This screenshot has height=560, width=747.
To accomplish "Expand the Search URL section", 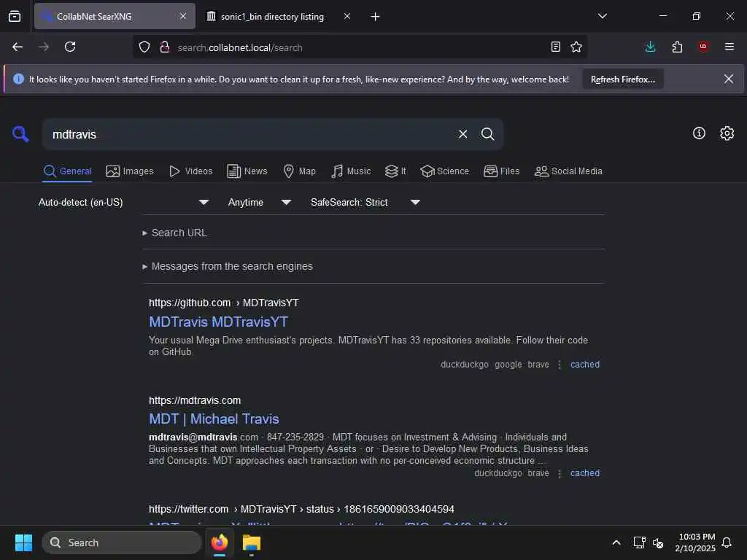I will point(179,233).
